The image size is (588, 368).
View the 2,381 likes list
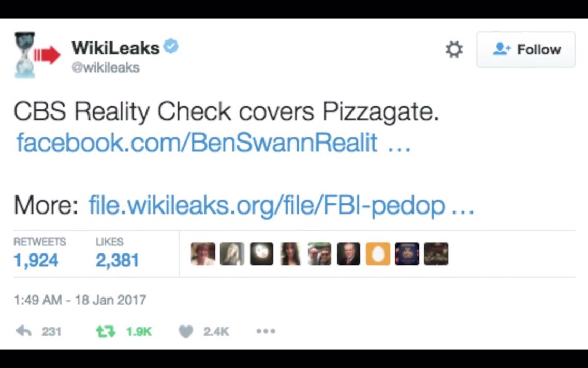click(117, 253)
